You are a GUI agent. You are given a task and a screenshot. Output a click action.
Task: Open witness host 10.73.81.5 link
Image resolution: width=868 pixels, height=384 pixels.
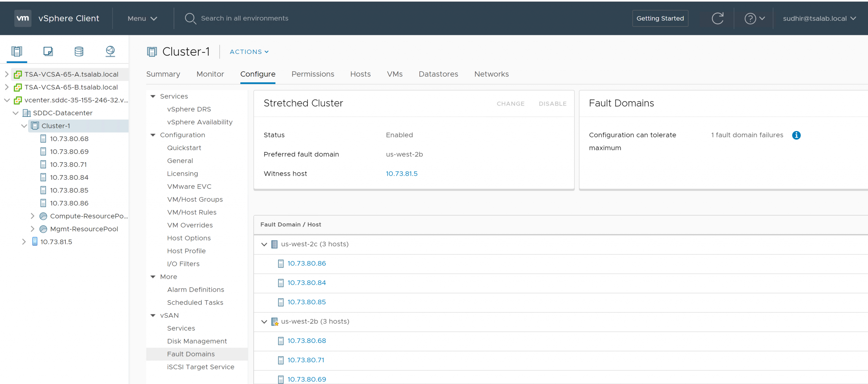tap(401, 174)
